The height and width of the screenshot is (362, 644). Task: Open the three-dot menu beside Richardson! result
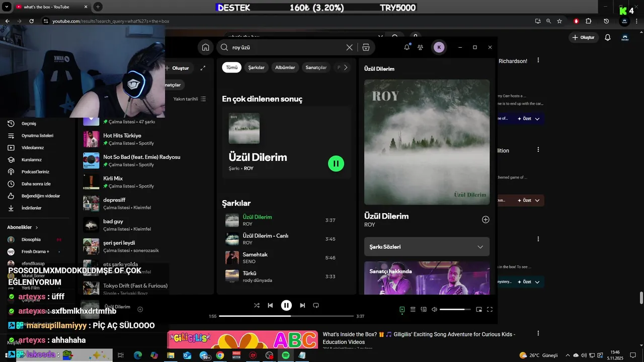click(x=538, y=60)
